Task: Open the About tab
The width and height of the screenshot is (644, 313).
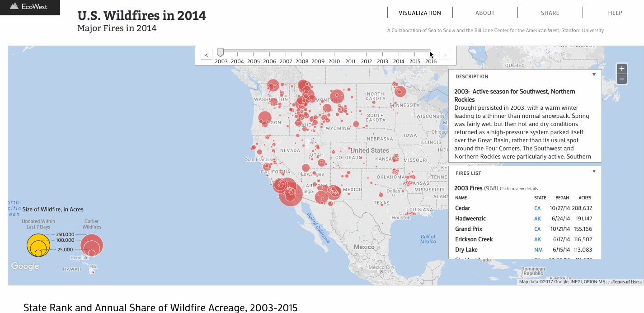Action: point(485,13)
